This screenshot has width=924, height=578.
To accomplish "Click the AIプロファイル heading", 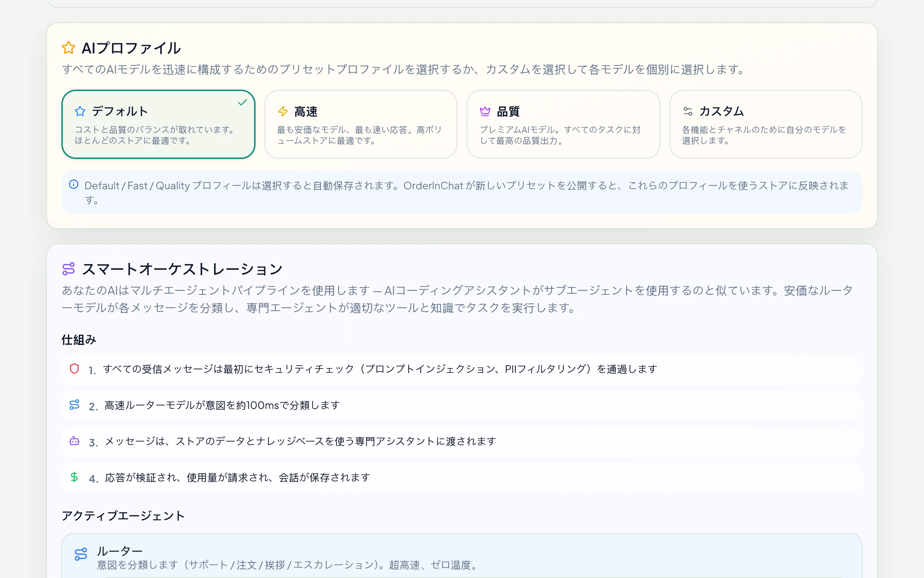I will [x=131, y=48].
